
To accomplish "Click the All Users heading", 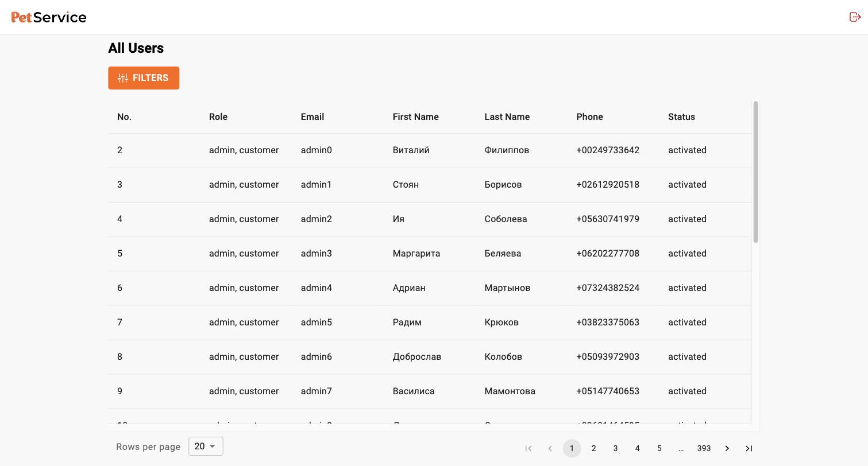I will click(x=136, y=48).
